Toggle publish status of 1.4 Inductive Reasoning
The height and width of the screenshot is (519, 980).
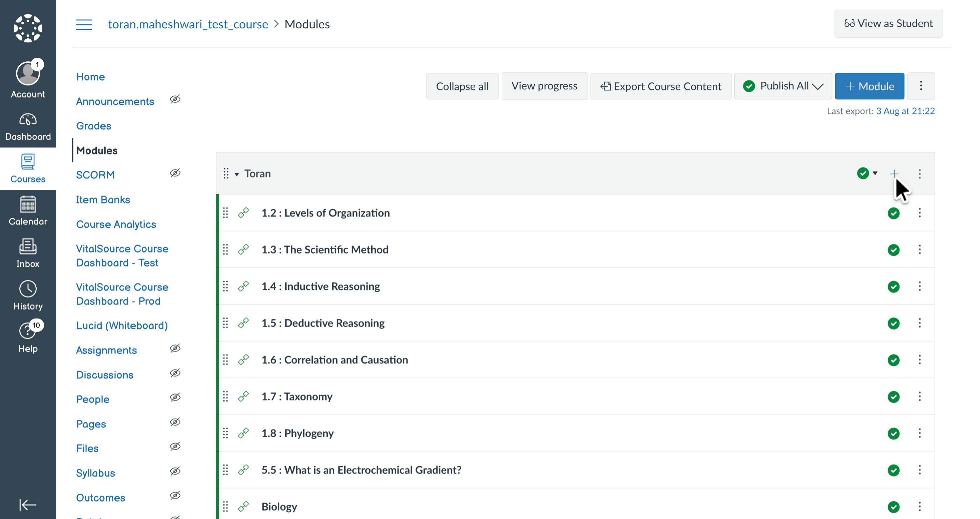click(x=894, y=286)
